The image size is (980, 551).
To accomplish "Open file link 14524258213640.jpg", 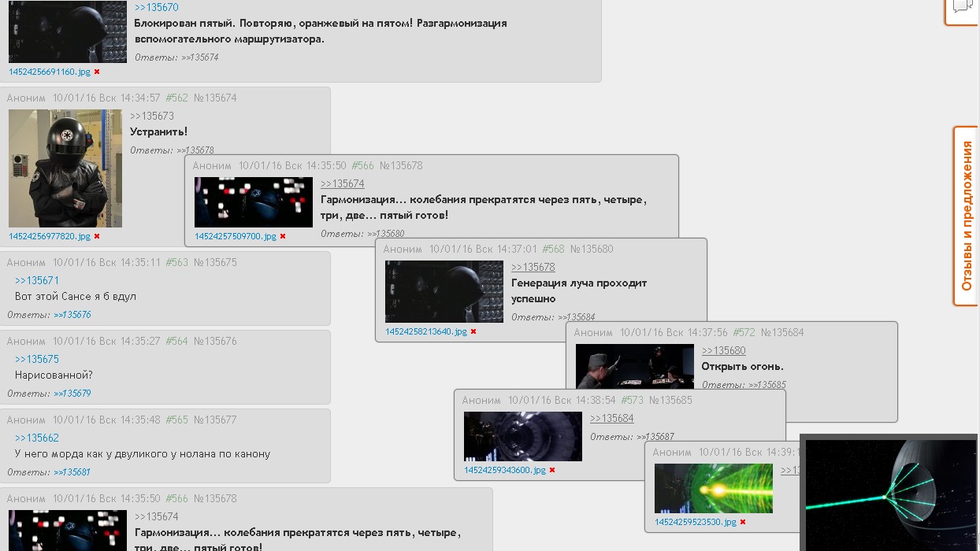I will point(426,332).
